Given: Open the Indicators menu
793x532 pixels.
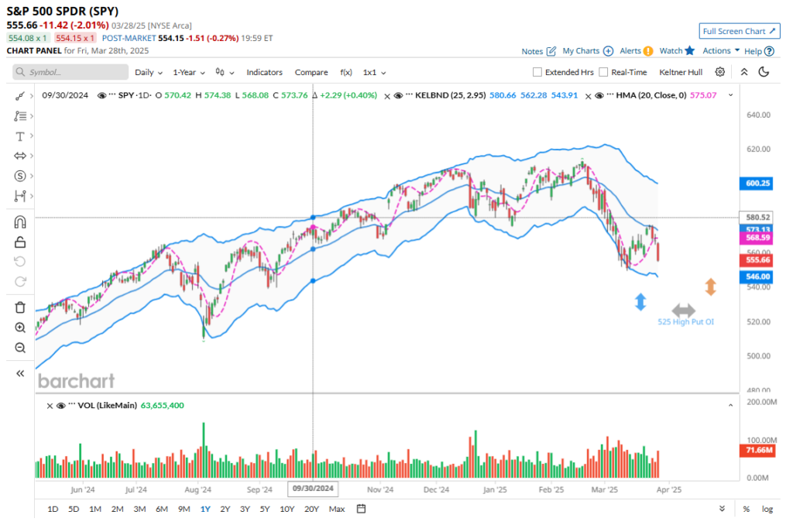Looking at the screenshot, I should coord(264,72).
